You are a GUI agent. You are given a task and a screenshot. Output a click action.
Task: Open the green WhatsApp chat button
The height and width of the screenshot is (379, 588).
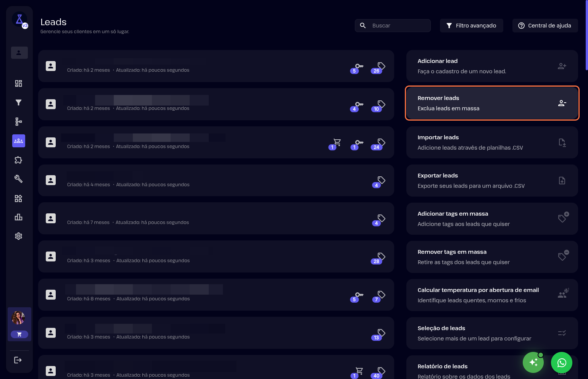561,363
